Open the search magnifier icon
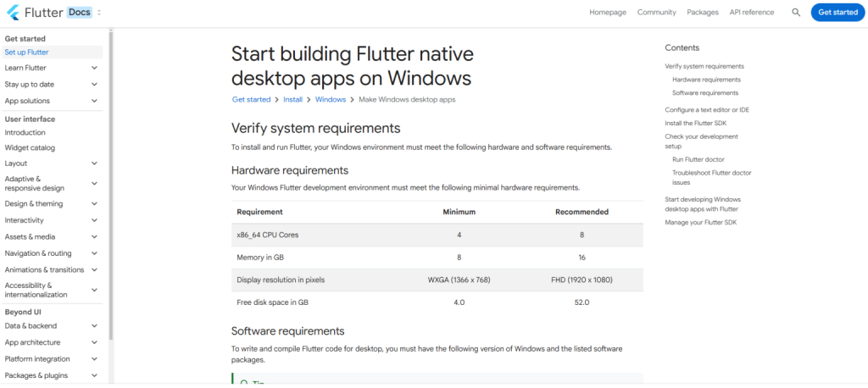868x388 pixels. coord(796,12)
